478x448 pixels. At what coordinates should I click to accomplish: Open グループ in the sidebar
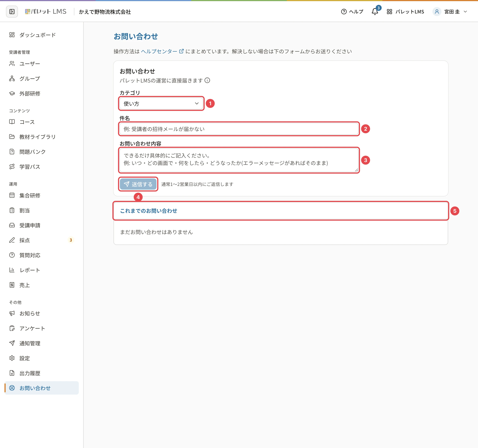[42, 79]
